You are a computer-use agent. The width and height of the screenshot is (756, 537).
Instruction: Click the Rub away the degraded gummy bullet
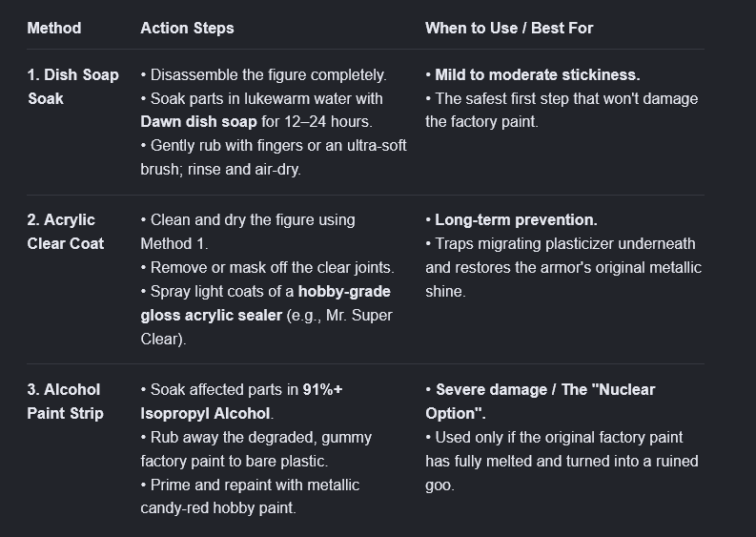click(256, 449)
